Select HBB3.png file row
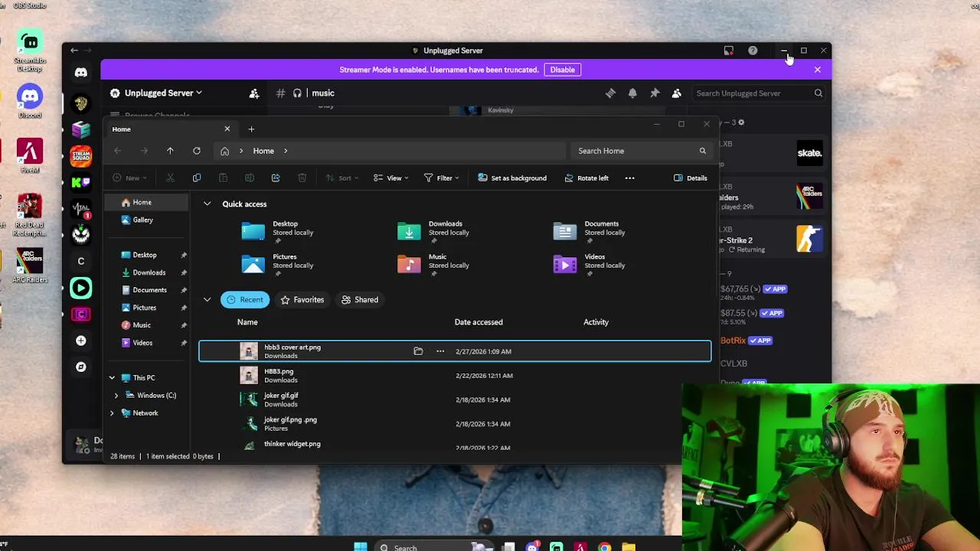 (455, 376)
